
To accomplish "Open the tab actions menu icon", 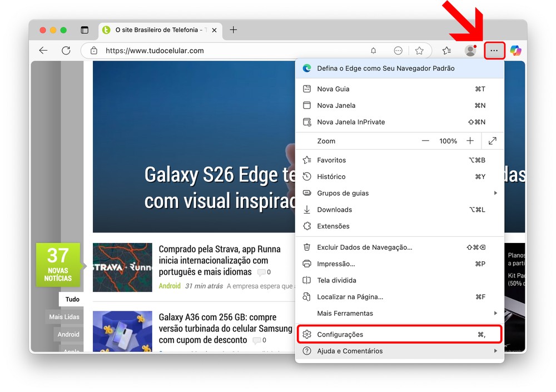I will [85, 30].
